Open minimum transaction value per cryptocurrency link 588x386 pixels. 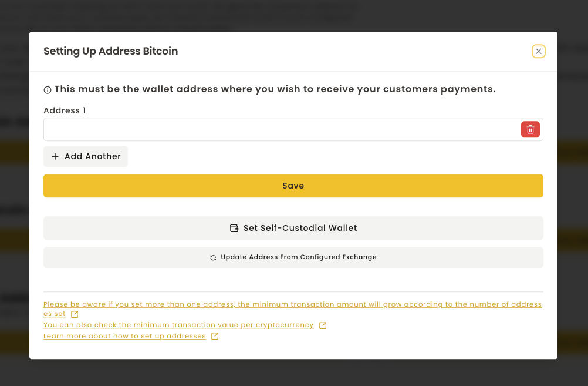178,325
